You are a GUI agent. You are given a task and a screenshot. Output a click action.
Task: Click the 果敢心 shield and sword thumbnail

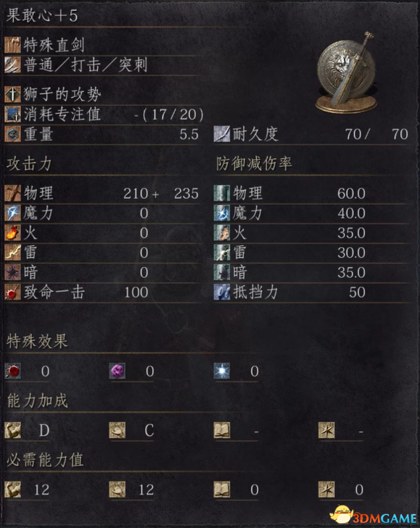click(x=347, y=72)
